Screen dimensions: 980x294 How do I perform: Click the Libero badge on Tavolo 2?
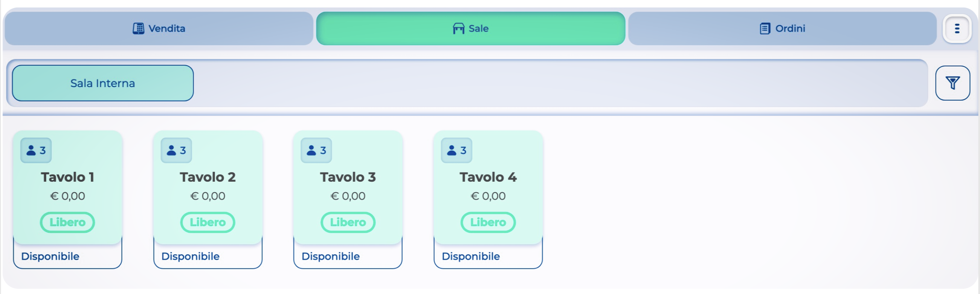pyautogui.click(x=208, y=222)
